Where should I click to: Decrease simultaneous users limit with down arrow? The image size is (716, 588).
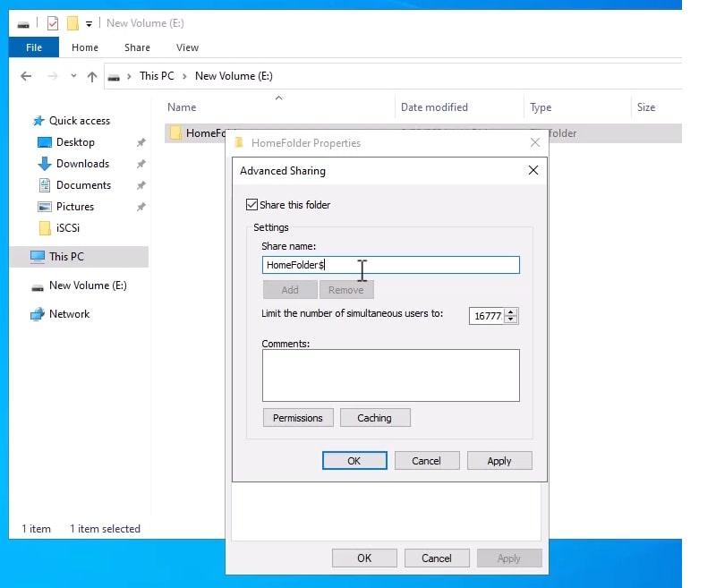coord(511,320)
